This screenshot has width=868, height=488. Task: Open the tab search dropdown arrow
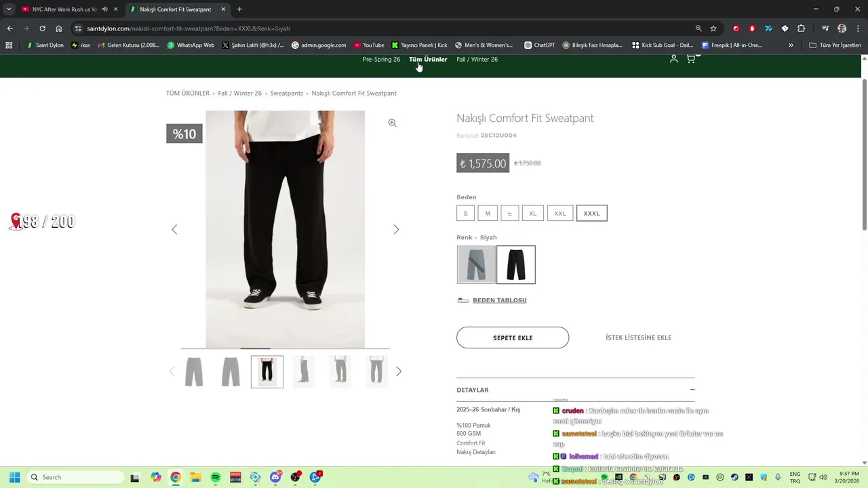pos(9,9)
